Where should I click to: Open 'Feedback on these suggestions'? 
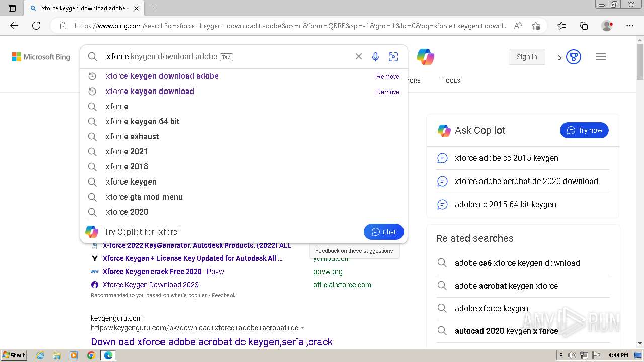pos(354,251)
